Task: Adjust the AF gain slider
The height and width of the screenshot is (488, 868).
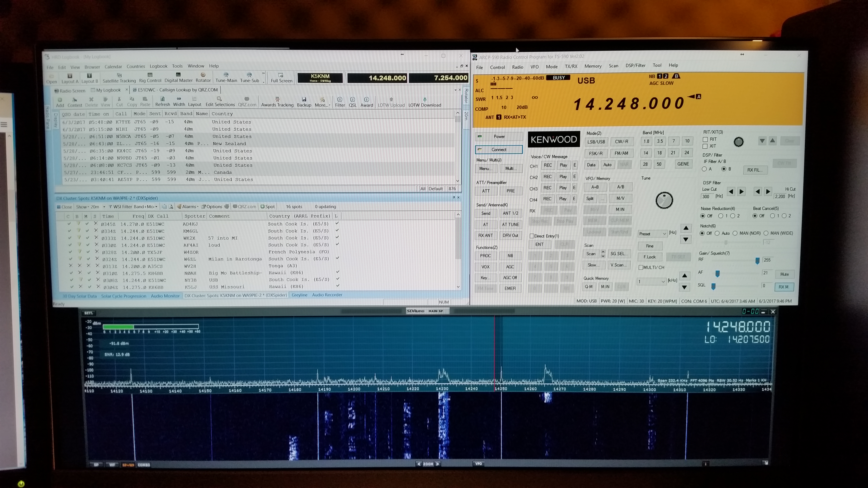Action: [x=717, y=274]
